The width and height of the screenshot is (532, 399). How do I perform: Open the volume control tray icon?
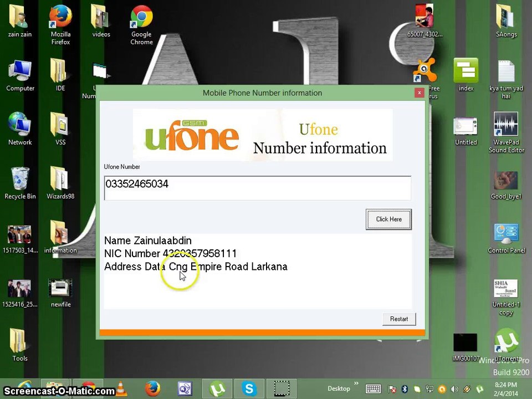454,389
